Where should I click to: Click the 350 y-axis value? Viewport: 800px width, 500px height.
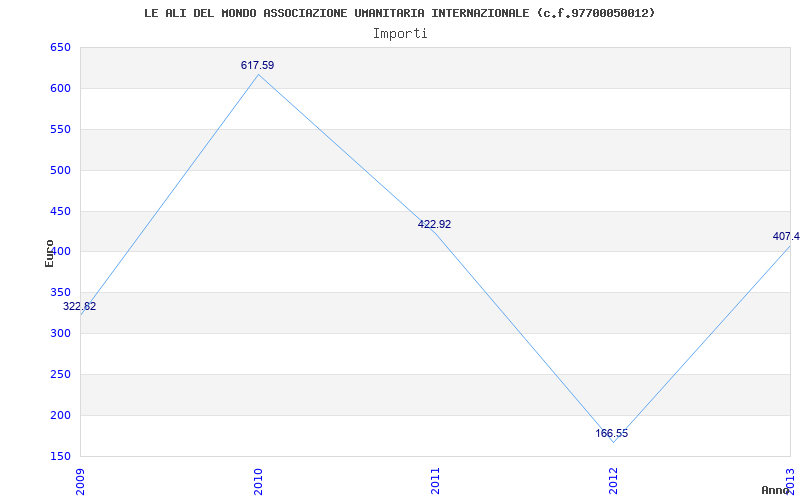tap(60, 293)
